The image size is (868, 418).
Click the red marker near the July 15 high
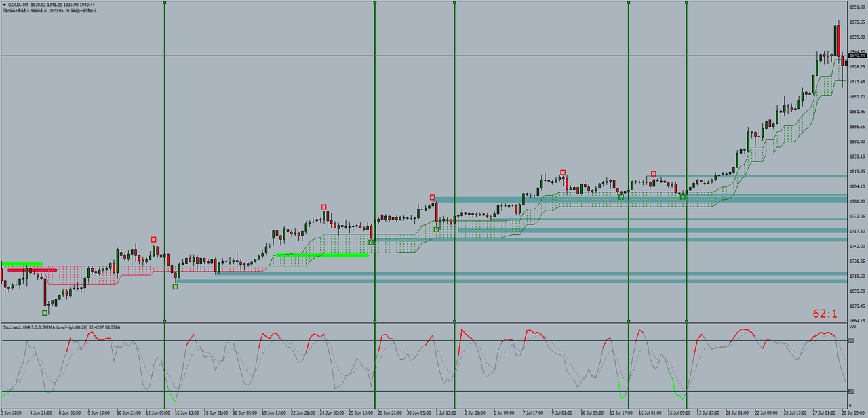click(x=654, y=173)
